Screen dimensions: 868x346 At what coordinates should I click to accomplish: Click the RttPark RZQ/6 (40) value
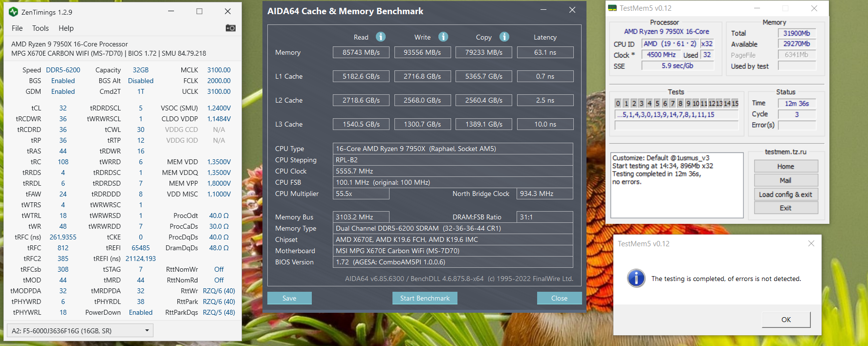point(219,302)
